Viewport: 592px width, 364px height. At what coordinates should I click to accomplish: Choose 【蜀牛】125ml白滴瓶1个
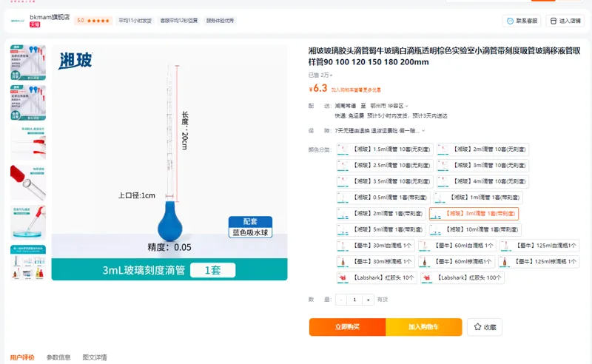point(539,246)
